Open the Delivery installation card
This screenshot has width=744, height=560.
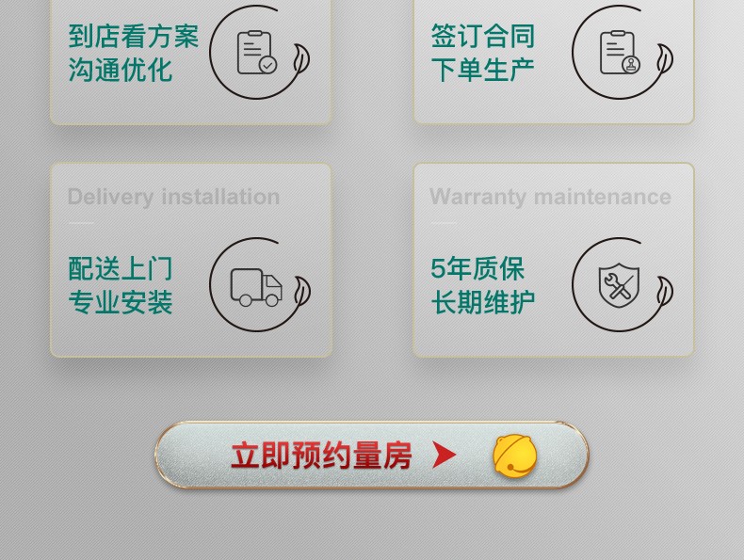pyautogui.click(x=191, y=260)
